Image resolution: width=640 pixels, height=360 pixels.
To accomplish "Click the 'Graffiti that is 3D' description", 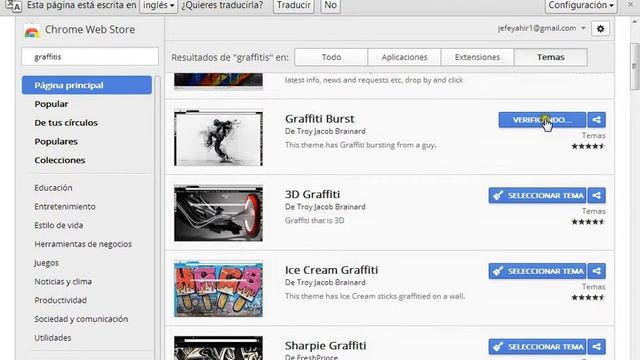I will [x=314, y=220].
